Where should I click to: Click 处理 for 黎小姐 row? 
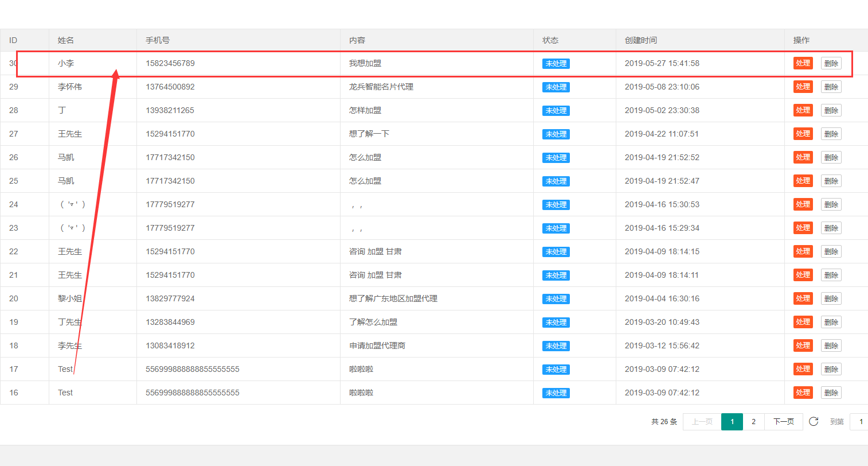pos(803,298)
